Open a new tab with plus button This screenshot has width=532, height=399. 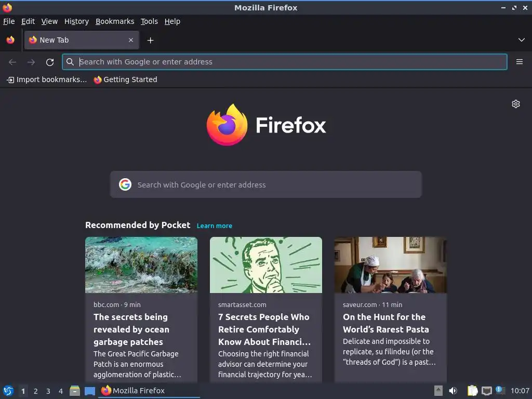(x=150, y=41)
